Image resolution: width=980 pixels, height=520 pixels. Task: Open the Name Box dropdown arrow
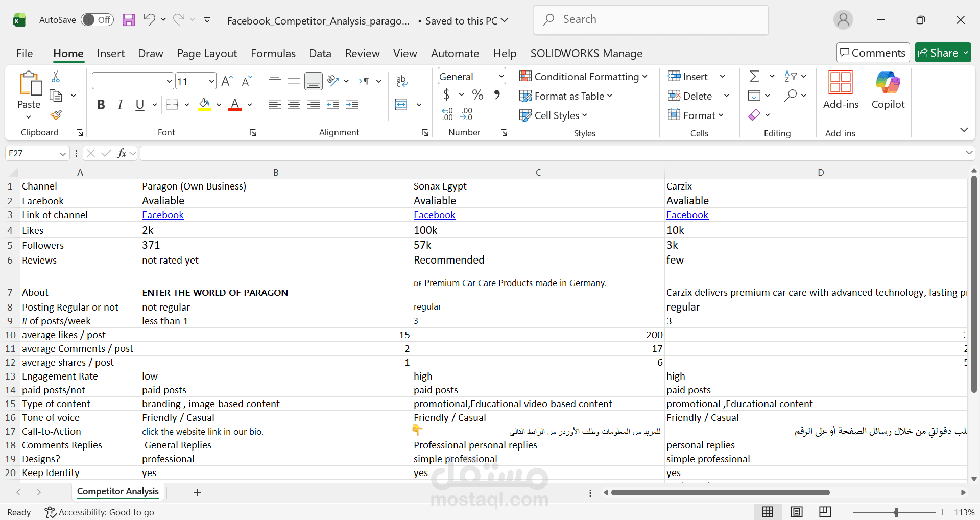click(x=63, y=154)
